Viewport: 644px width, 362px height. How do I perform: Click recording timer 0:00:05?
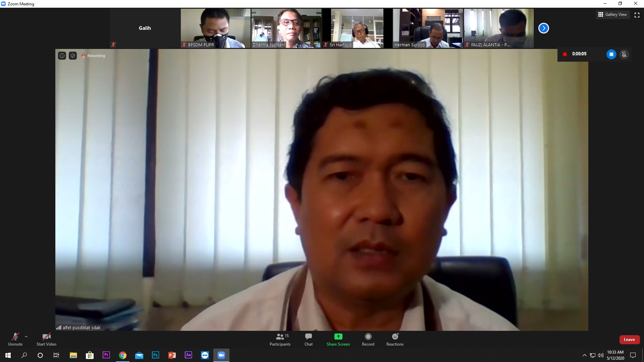(579, 54)
